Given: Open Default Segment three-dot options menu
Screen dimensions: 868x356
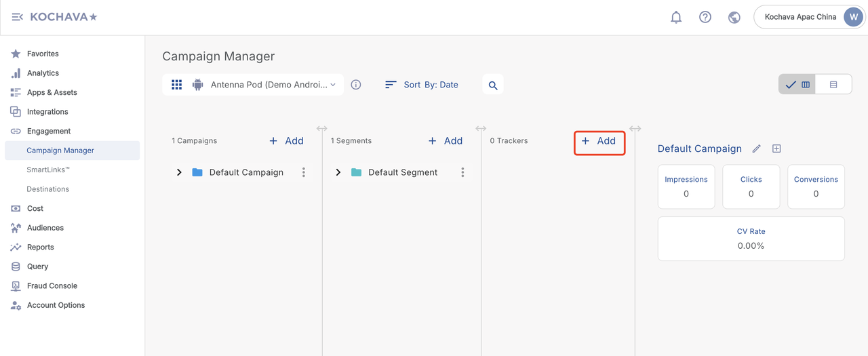Looking at the screenshot, I should click(x=462, y=172).
